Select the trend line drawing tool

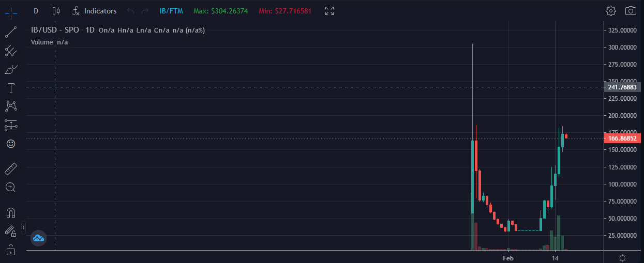point(11,32)
